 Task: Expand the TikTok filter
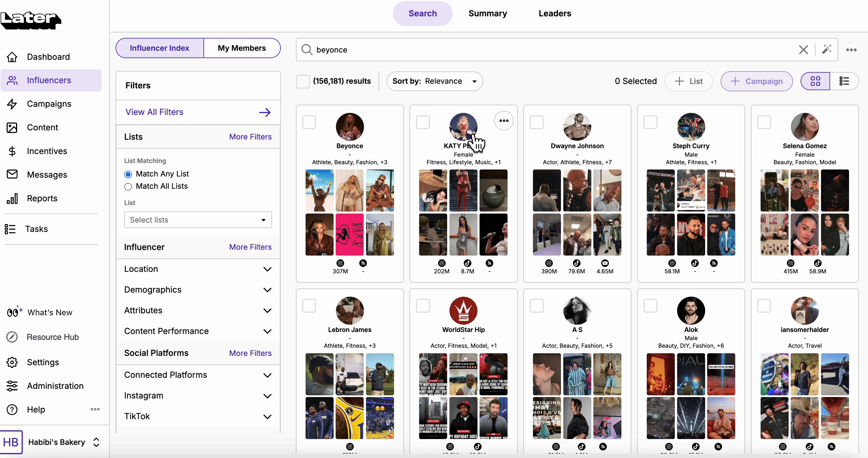(198, 417)
